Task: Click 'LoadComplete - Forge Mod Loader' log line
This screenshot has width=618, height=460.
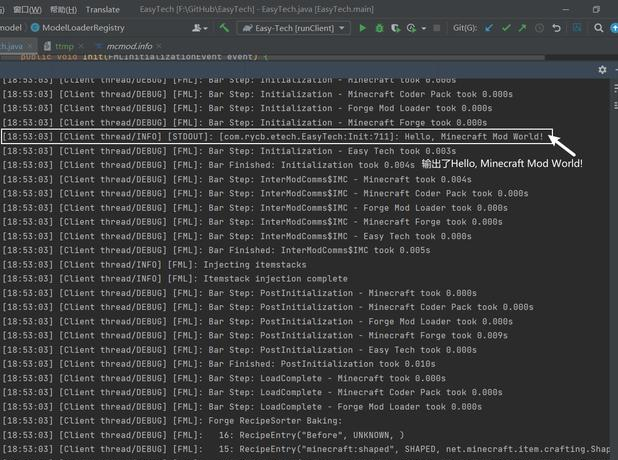Action: 242,406
